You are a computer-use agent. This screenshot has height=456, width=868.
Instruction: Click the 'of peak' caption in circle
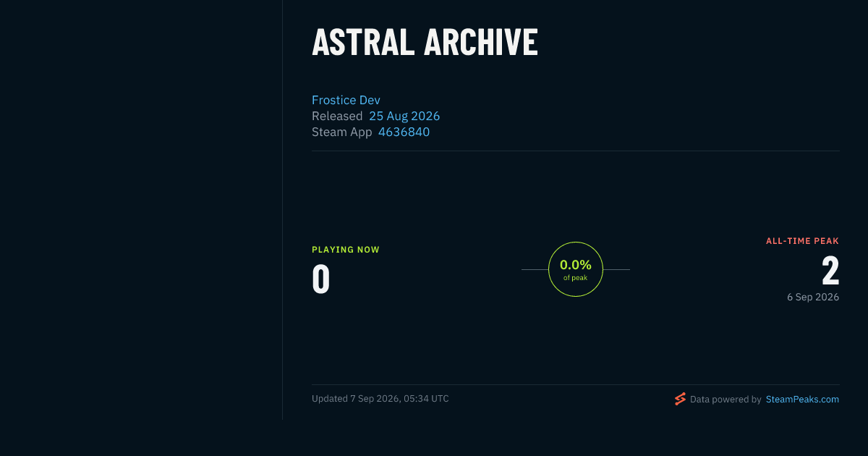(576, 278)
